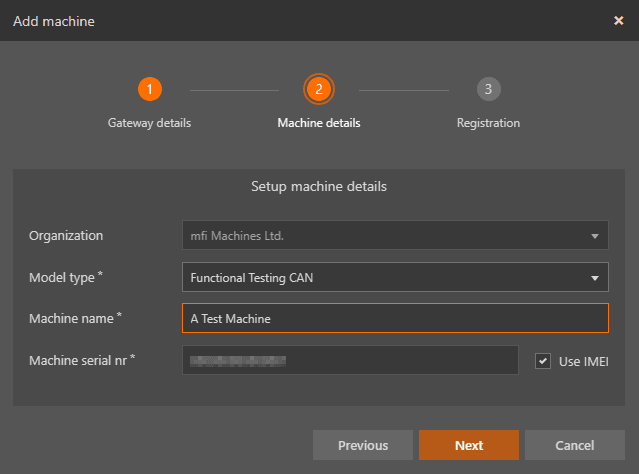Click the Use IMEI label text
Screen dimensions: 639x474
[x=583, y=360]
